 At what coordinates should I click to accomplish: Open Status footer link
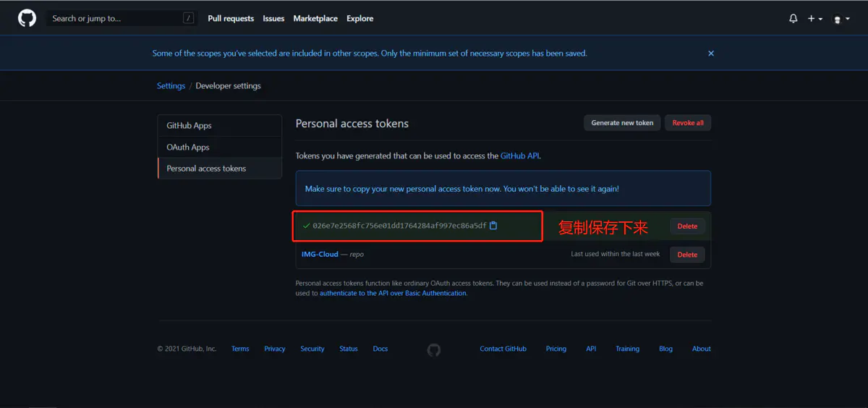(349, 349)
